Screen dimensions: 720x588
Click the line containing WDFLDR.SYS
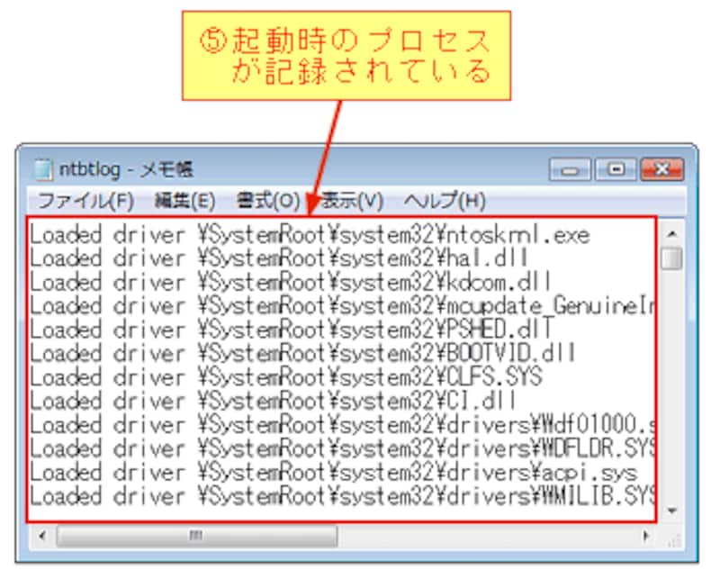tap(342, 448)
